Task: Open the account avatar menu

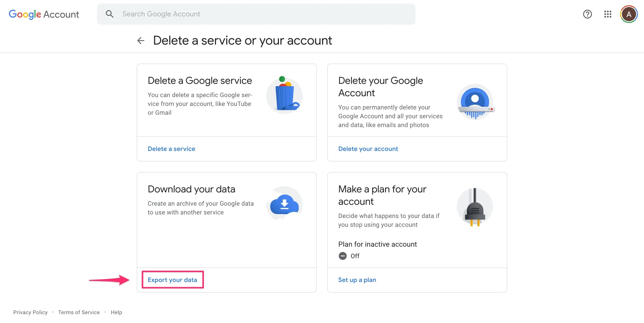Action: [629, 14]
